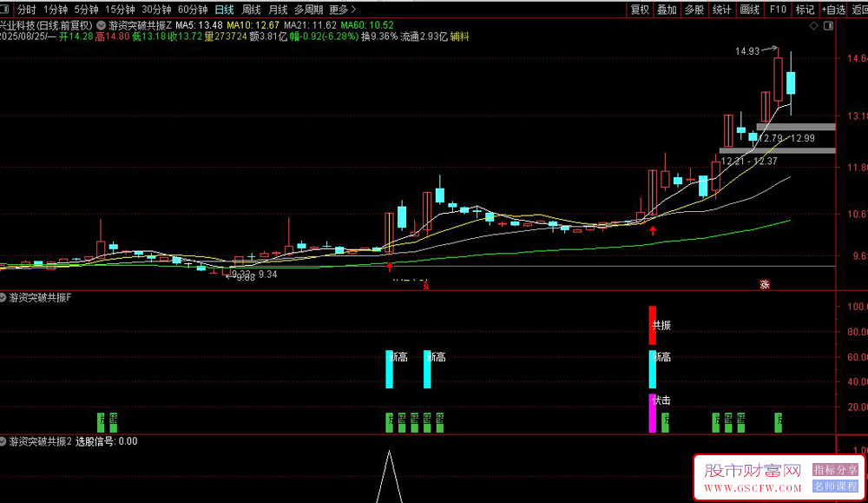Click the 多股 multi-stock button
868x503 pixels.
(x=694, y=10)
